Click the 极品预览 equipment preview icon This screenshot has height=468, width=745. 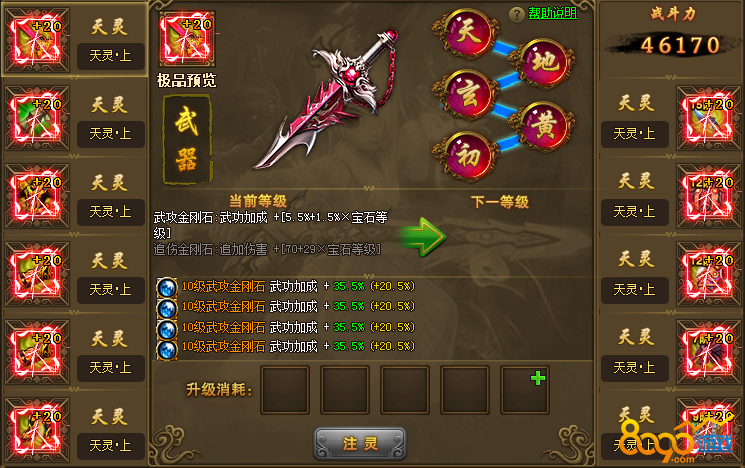tap(187, 38)
